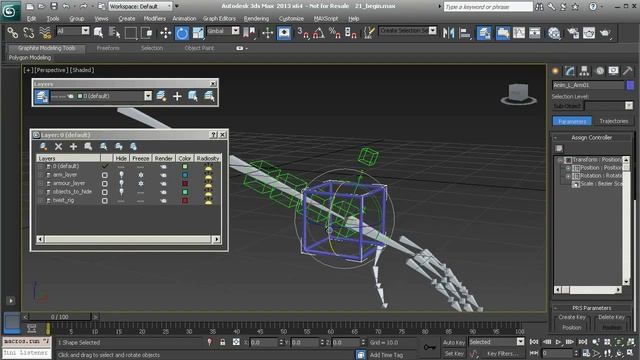Toggle 3D Snaps button
This screenshot has height=360, width=640.
click(303, 33)
